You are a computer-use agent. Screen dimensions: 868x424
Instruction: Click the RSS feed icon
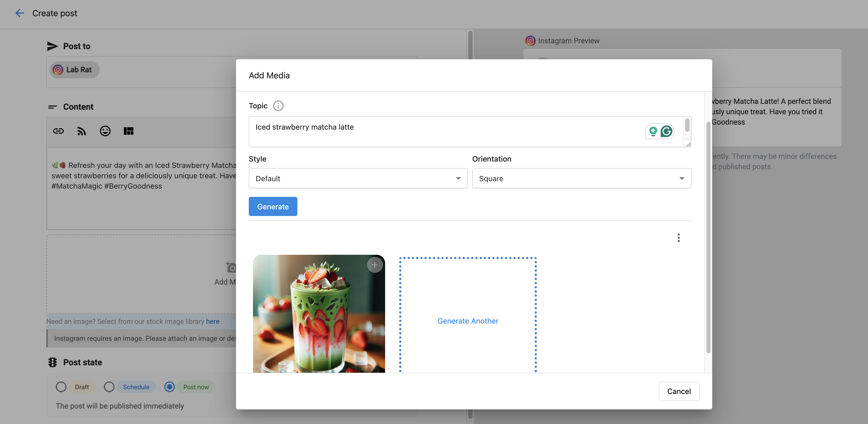[x=82, y=131]
